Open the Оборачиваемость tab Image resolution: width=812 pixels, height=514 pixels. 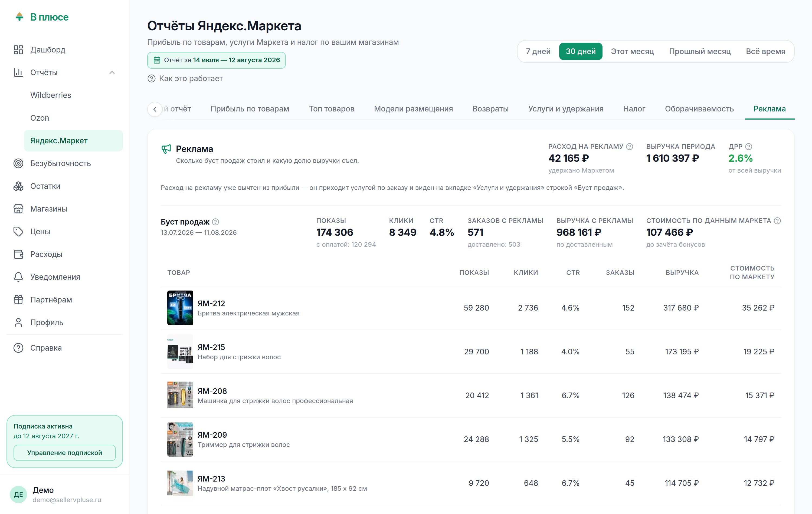(699, 109)
